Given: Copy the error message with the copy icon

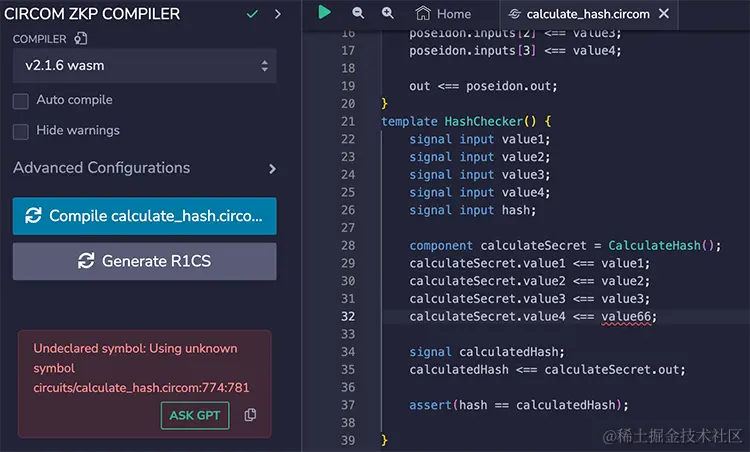Looking at the screenshot, I should [250, 415].
